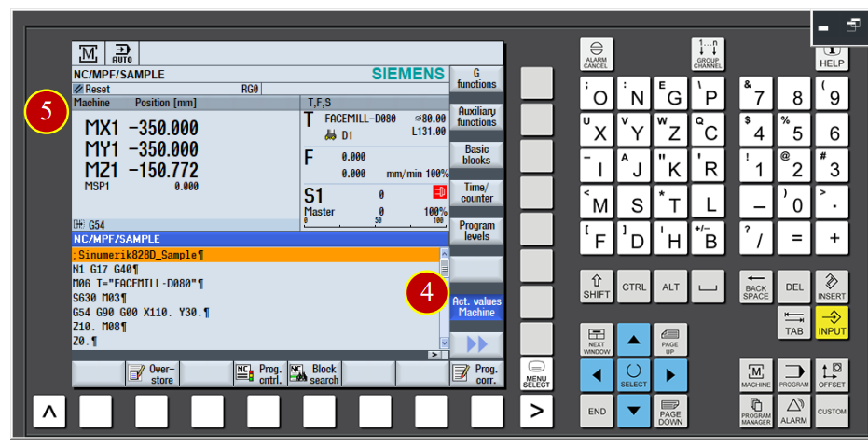The image size is (868, 448).
Task: Click the ALARM CANCEL key
Action: pyautogui.click(x=596, y=54)
